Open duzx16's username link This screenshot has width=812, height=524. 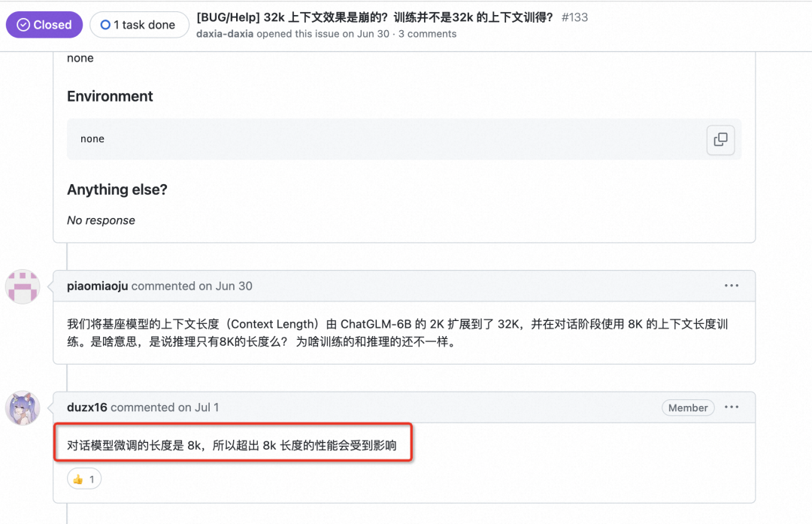coord(87,407)
